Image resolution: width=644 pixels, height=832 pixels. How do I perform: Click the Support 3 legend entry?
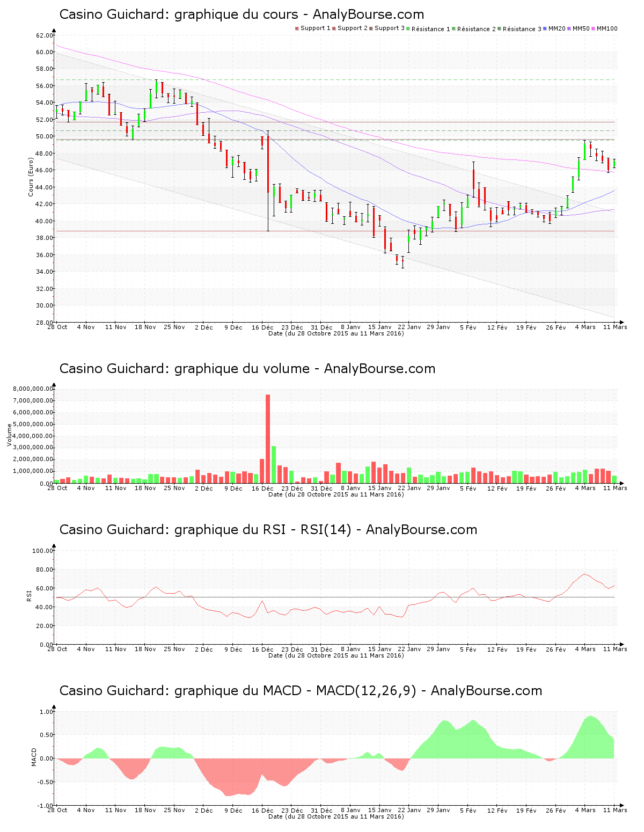click(387, 28)
